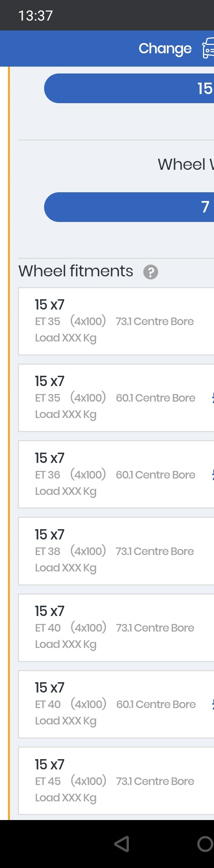Click blue icon on ET 40 60.1 card
The image size is (214, 868).
[213, 704]
